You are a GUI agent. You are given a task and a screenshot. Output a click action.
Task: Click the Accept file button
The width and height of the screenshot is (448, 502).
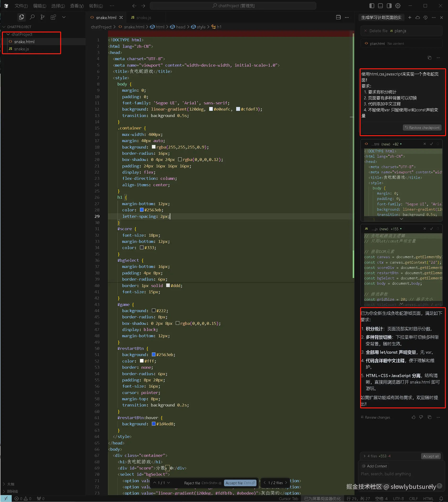[x=240, y=483]
